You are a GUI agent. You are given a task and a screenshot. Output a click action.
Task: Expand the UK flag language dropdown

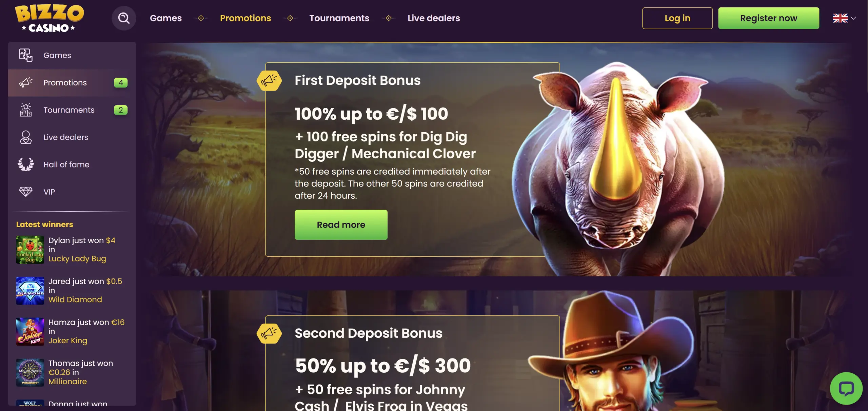840,18
